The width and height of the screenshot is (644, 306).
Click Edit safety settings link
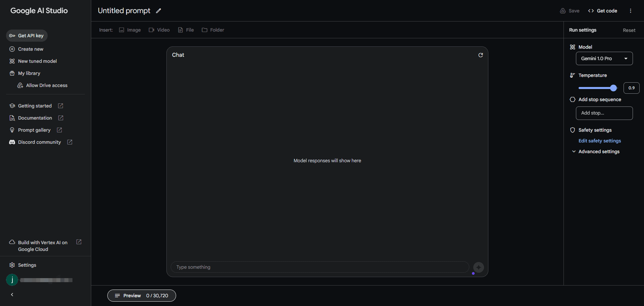pyautogui.click(x=600, y=141)
